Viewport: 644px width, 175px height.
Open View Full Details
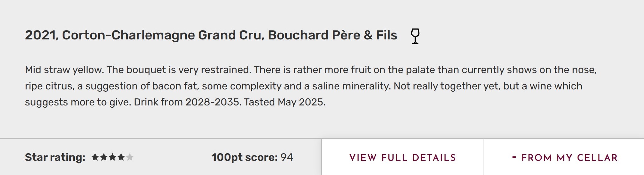tap(402, 157)
